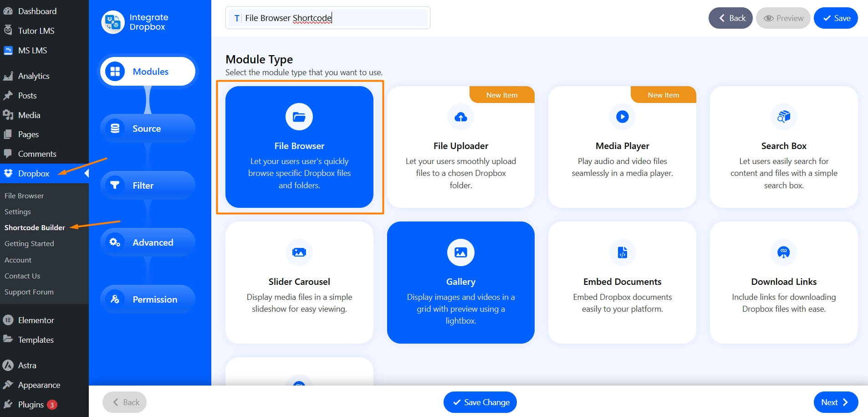
Task: Click the Posts pin icon
Action: coord(8,95)
